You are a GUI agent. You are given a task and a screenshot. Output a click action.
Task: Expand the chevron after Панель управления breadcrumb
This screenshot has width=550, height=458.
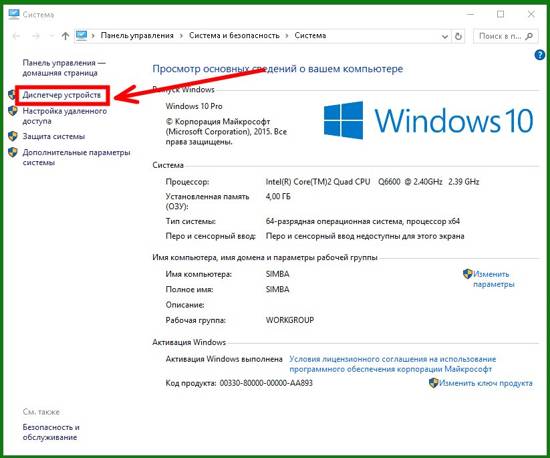pos(181,36)
